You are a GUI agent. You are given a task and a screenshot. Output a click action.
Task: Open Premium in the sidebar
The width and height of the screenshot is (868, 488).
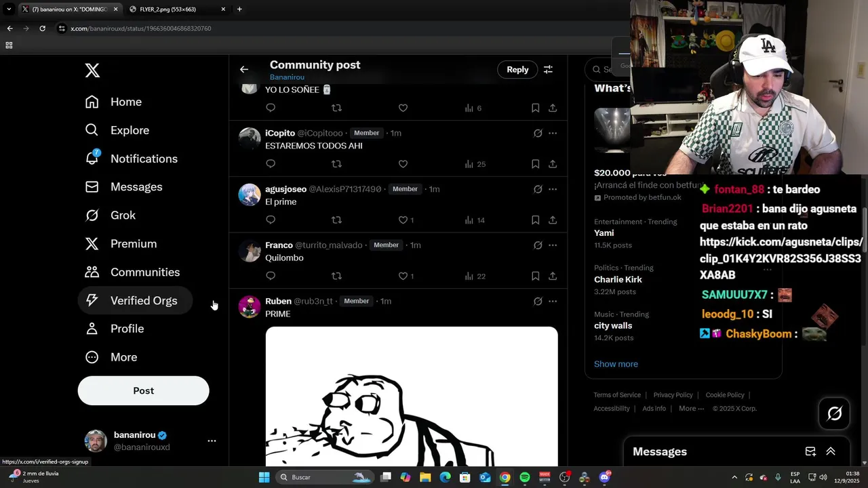click(121, 244)
